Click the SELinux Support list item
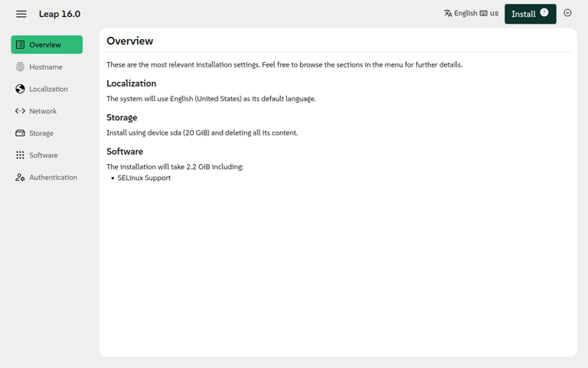 (x=144, y=178)
